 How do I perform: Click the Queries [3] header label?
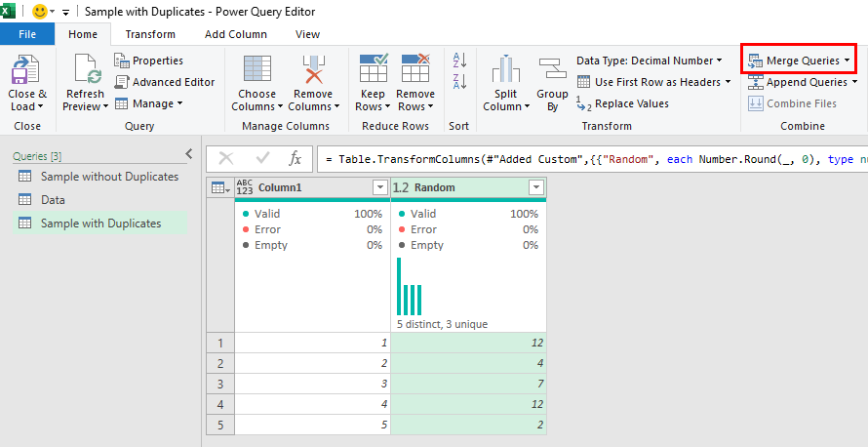[37, 156]
